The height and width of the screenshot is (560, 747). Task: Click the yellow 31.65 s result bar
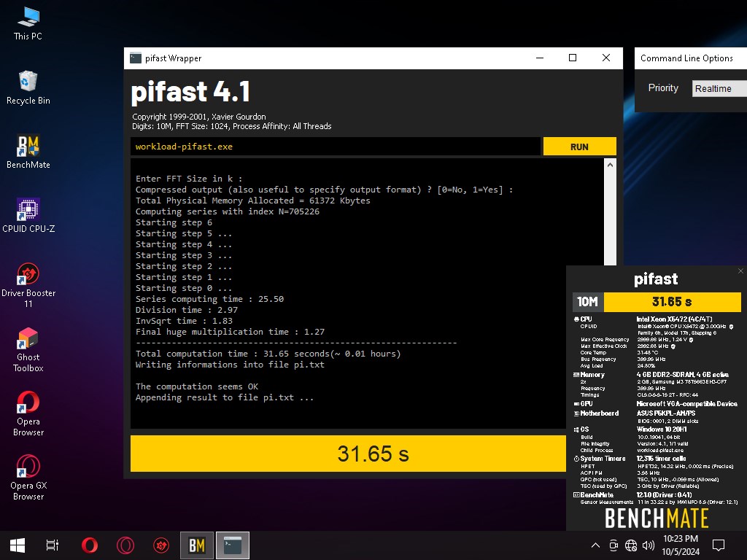tap(348, 454)
